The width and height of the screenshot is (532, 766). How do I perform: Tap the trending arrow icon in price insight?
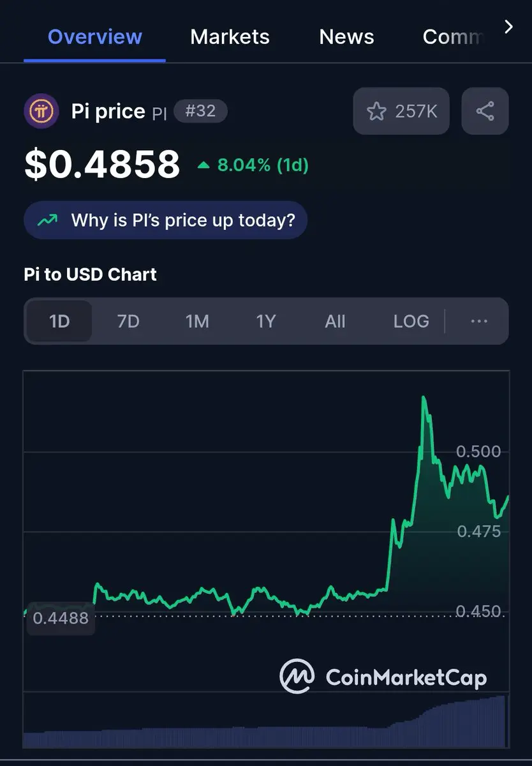tap(47, 220)
